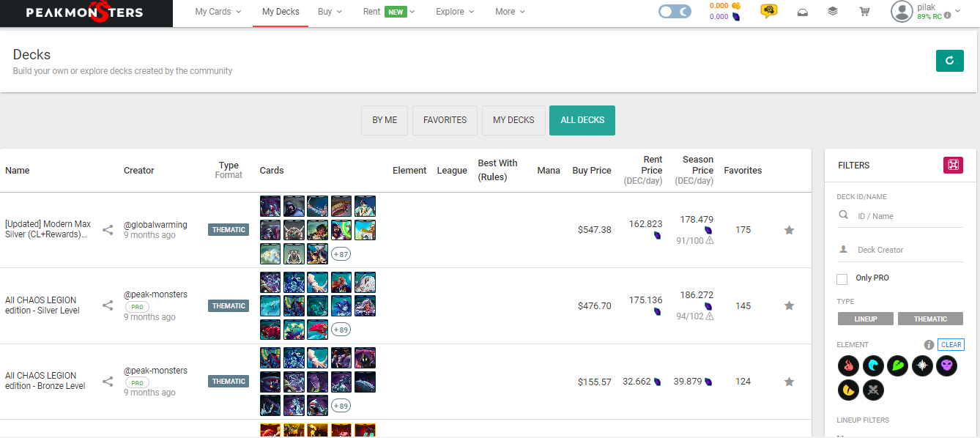The image size is (980, 438).
Task: Click the magenta reset filters icon
Action: pyautogui.click(x=953, y=165)
